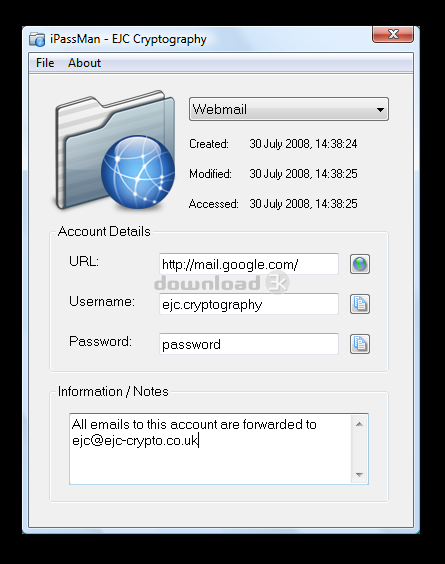Viewport: 445px width, 564px height.
Task: Open the About menu
Action: coord(85,63)
